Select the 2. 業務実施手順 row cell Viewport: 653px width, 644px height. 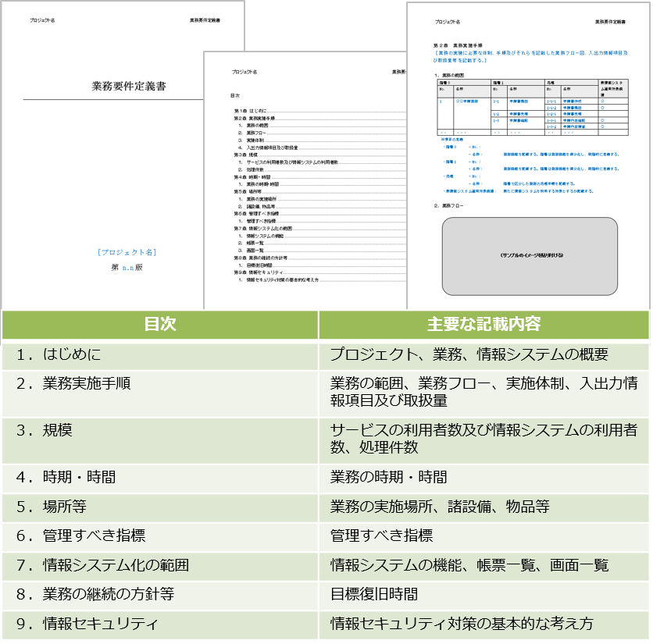[x=160, y=393]
